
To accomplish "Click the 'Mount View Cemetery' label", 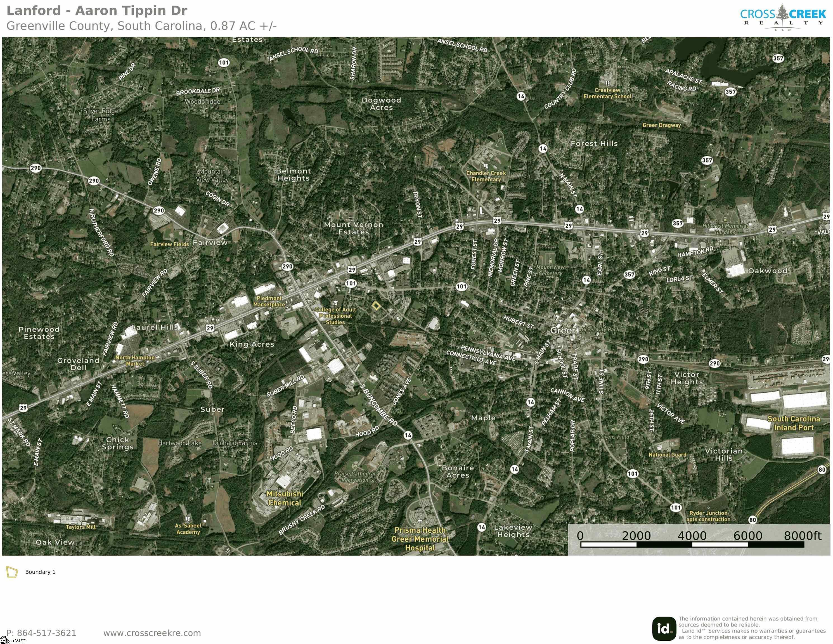I will [550, 270].
